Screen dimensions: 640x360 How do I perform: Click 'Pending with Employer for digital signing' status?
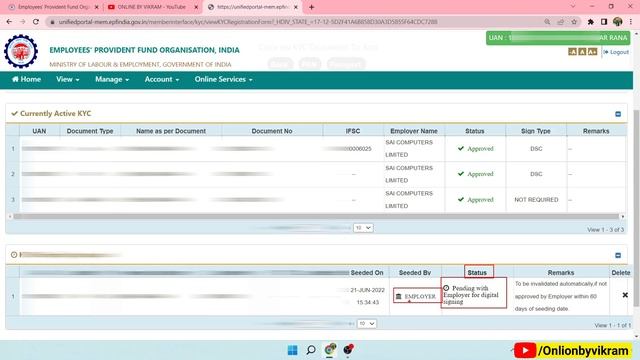pos(473,294)
